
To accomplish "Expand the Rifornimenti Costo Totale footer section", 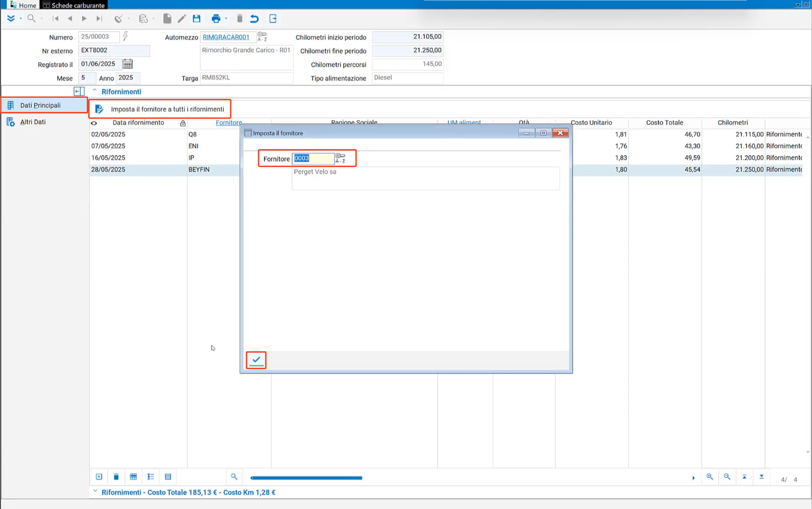I will (95, 491).
